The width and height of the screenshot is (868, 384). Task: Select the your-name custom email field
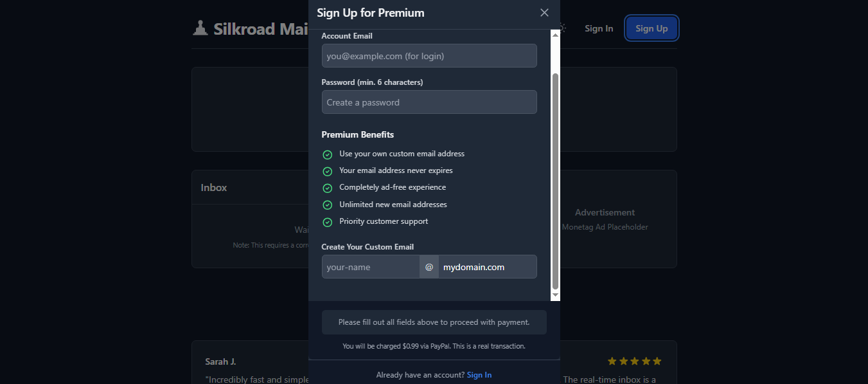coord(371,267)
